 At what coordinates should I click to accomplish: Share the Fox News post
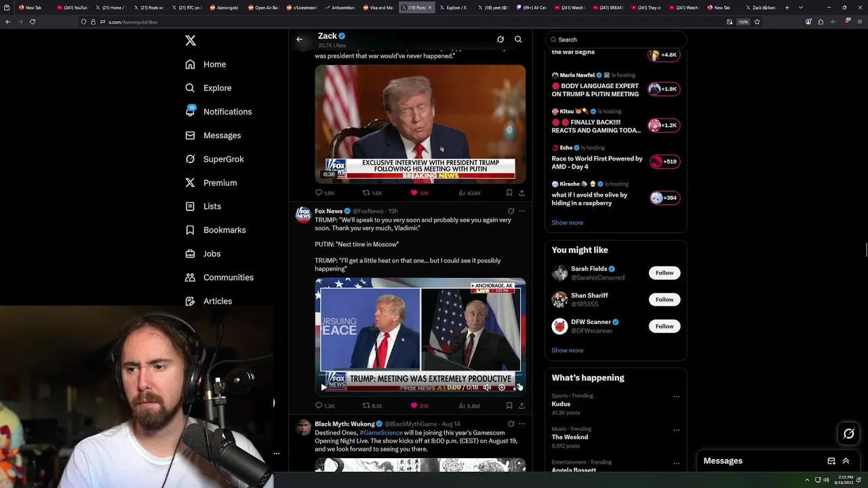click(x=521, y=406)
